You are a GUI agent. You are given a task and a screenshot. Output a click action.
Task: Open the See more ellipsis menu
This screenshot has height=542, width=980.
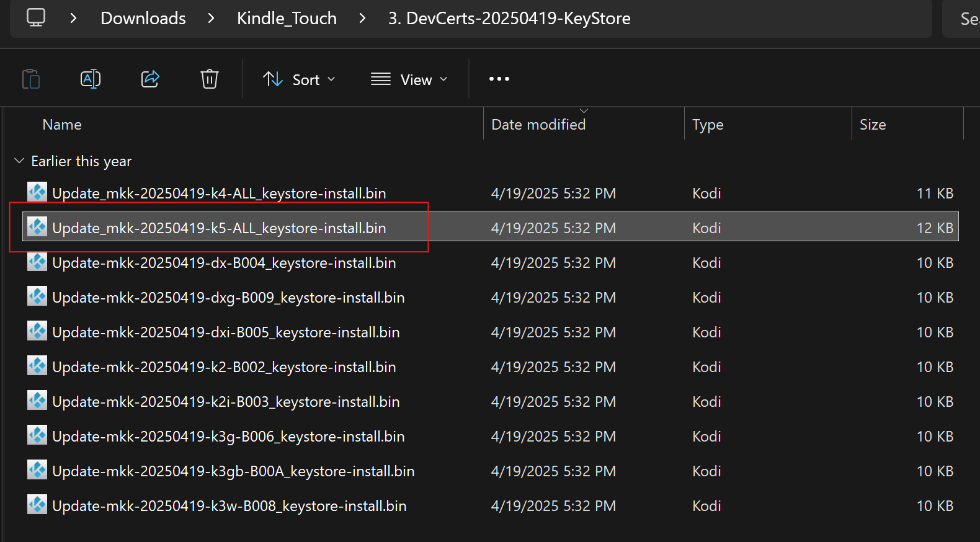click(499, 79)
